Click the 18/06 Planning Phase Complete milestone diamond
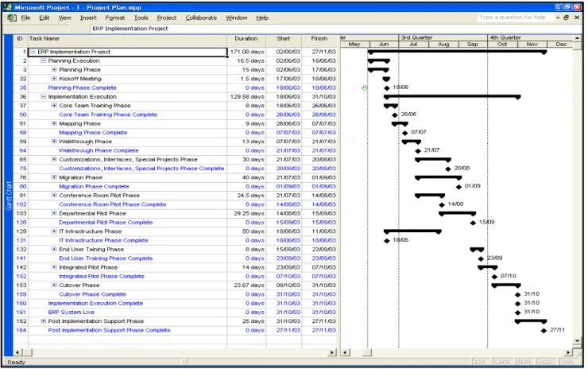Screen dimensions: 588x369 tap(387, 88)
